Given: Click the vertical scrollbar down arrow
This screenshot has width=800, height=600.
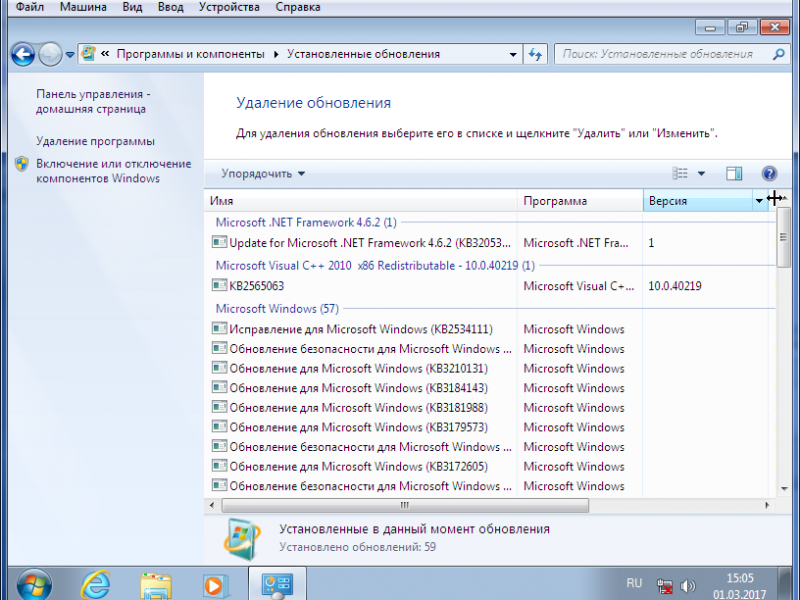Looking at the screenshot, I should point(784,489).
